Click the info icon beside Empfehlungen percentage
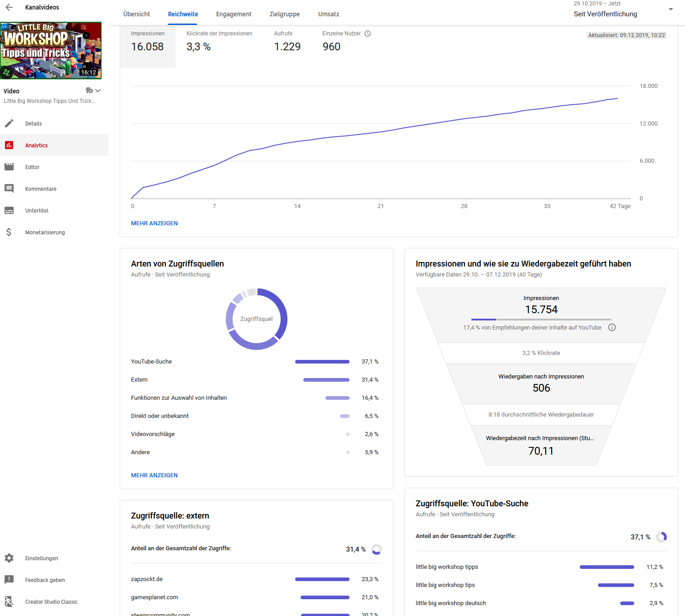 (612, 327)
